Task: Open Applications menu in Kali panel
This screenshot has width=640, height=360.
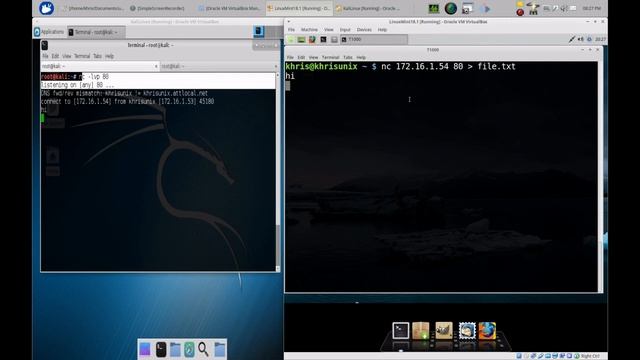Action: [x=49, y=32]
